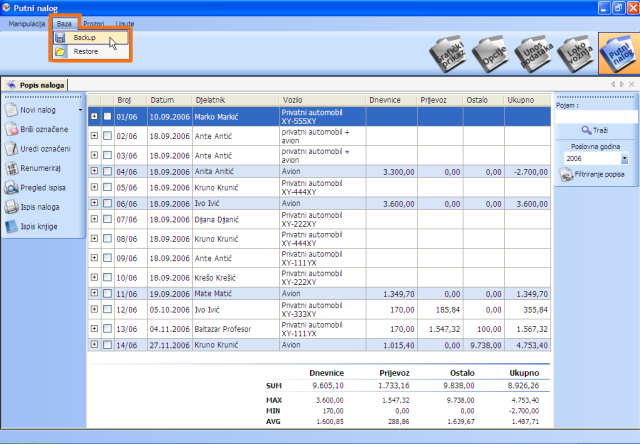Expand row 14/06 Kruno Krunić
Viewport: 640px width, 444px height.
(94, 344)
